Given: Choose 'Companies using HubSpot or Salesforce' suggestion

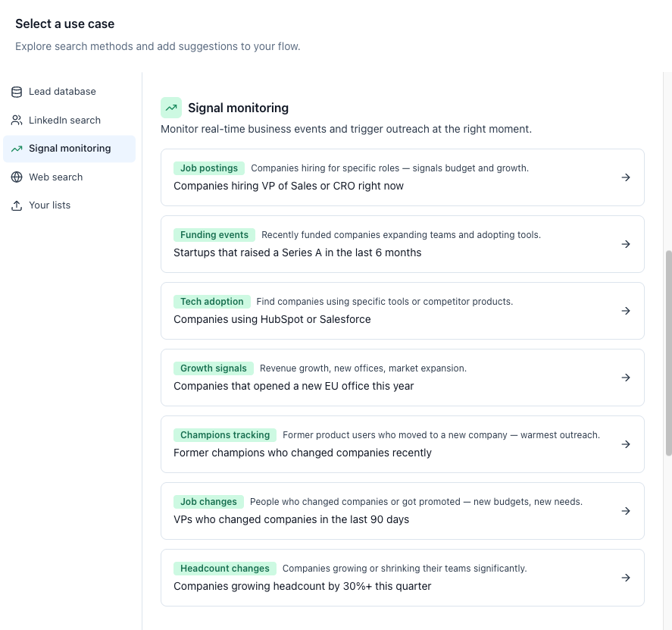Looking at the screenshot, I should click(272, 319).
